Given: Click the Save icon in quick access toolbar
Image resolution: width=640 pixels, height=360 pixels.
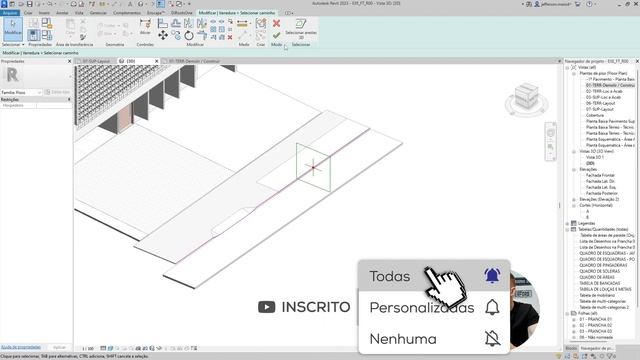Looking at the screenshot, I should point(29,4).
